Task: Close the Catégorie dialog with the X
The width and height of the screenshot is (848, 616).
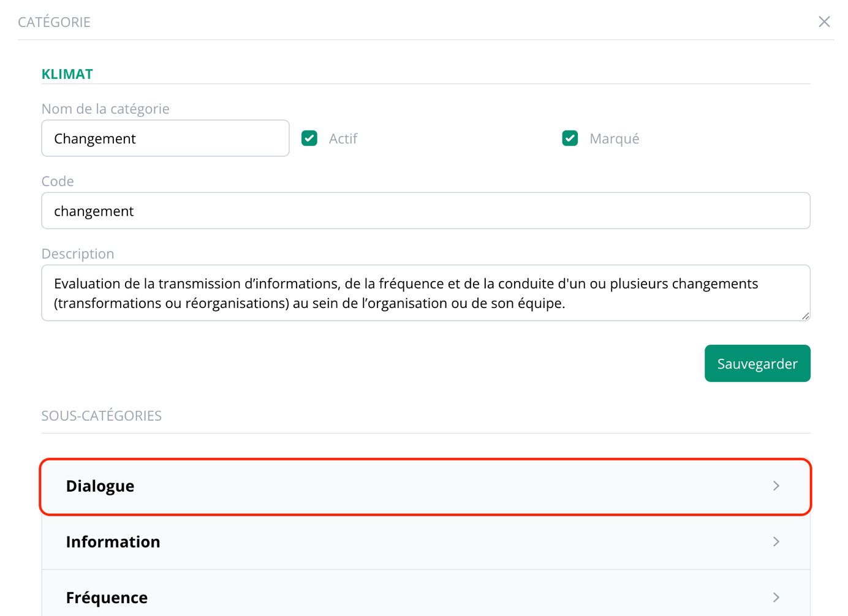Action: pos(824,22)
